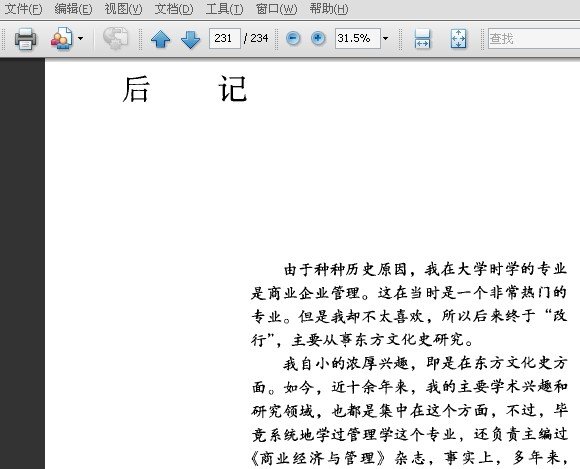This screenshot has height=469, width=580.
Task: Click the line with 《商业经济与管理》杂志
Action: click(x=409, y=459)
